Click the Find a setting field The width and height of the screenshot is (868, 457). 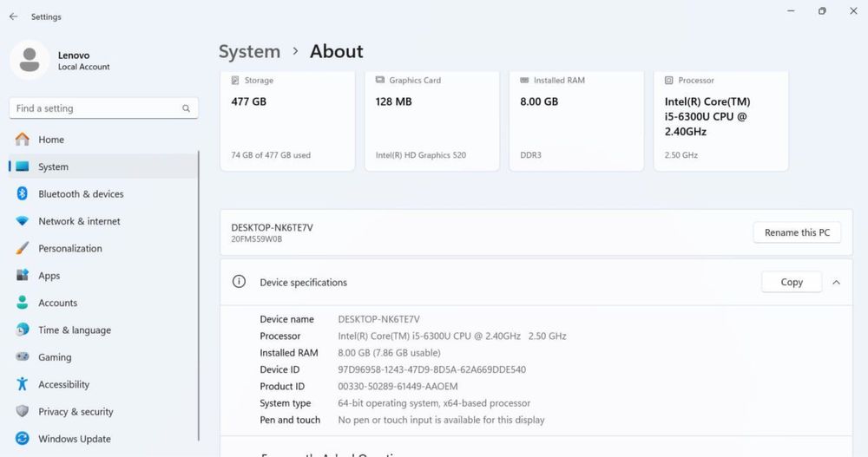[x=95, y=108]
